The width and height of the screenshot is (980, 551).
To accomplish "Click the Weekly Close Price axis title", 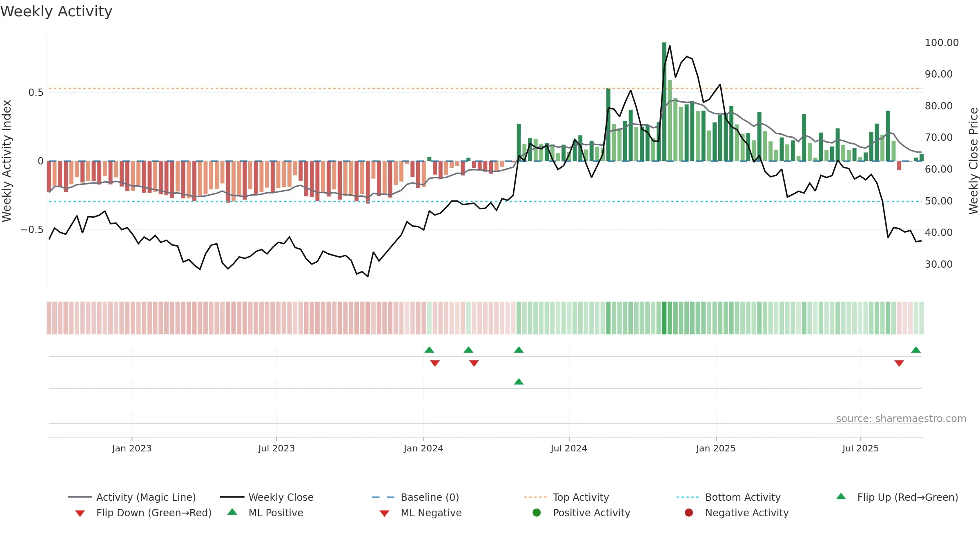I will point(973,161).
